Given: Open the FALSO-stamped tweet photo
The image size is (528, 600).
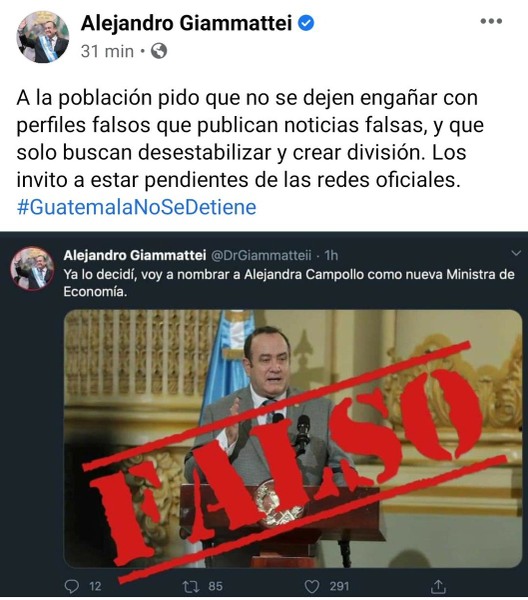Looking at the screenshot, I should coord(293,439).
